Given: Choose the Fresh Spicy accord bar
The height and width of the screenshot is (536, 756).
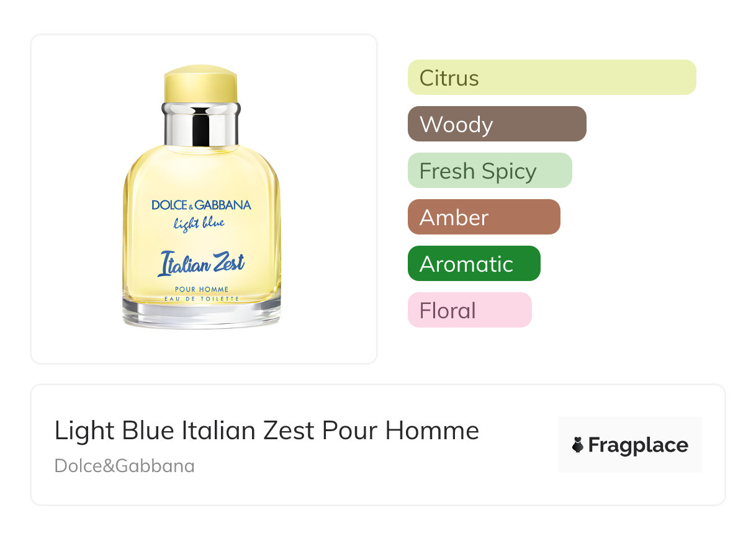Looking at the screenshot, I should pyautogui.click(x=490, y=171).
